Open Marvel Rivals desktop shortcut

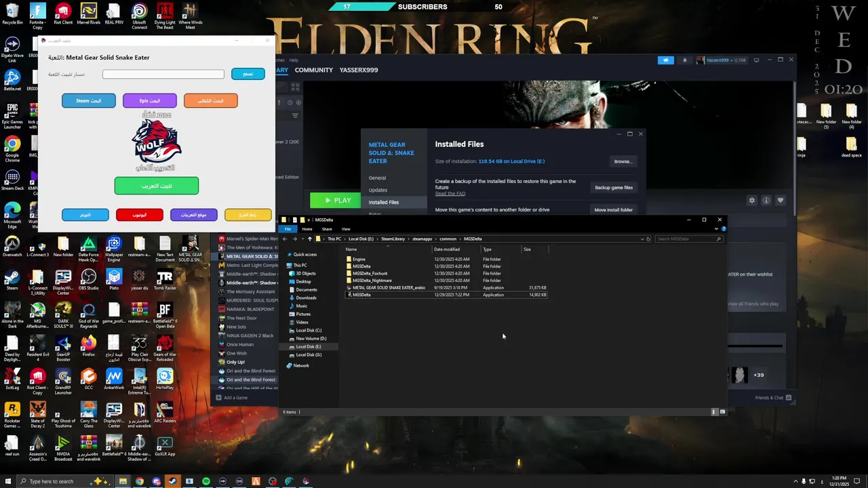coord(88,14)
